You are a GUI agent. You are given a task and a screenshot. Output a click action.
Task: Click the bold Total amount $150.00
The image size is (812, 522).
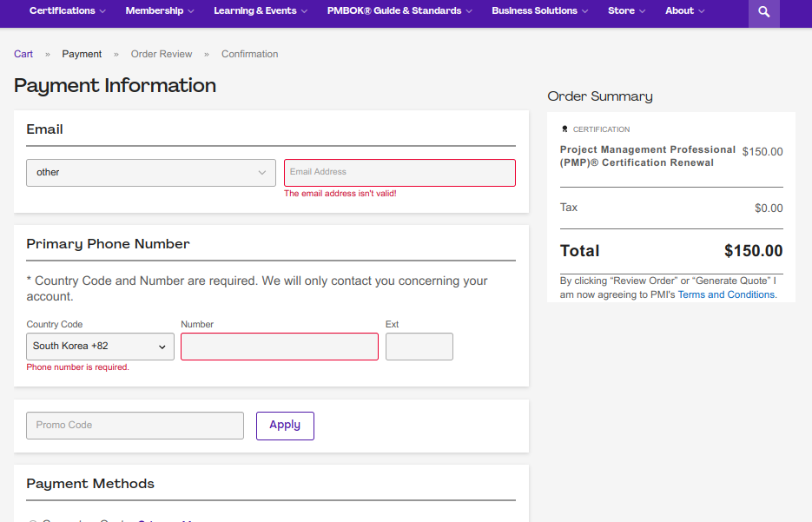754,251
